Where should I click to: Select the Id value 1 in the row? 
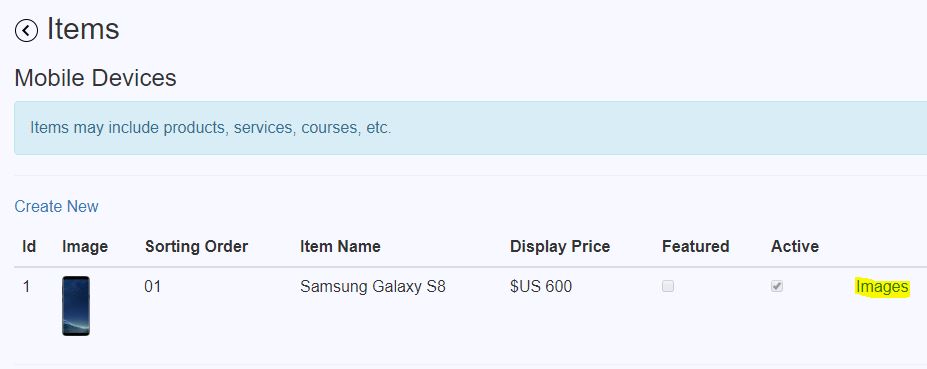26,287
